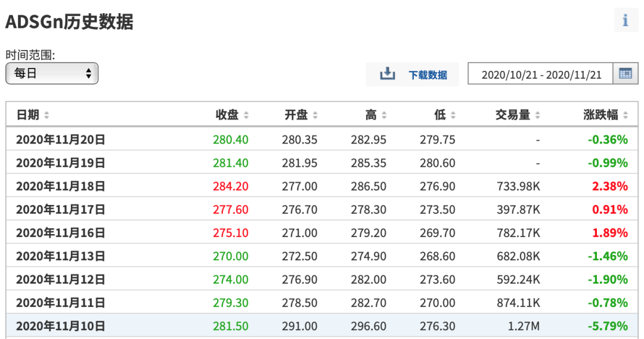Sort by 开盘 column sort arrows

(x=315, y=115)
